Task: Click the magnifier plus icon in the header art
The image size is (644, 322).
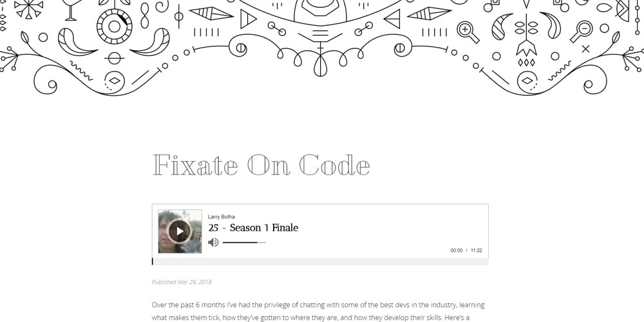Action: tap(468, 32)
